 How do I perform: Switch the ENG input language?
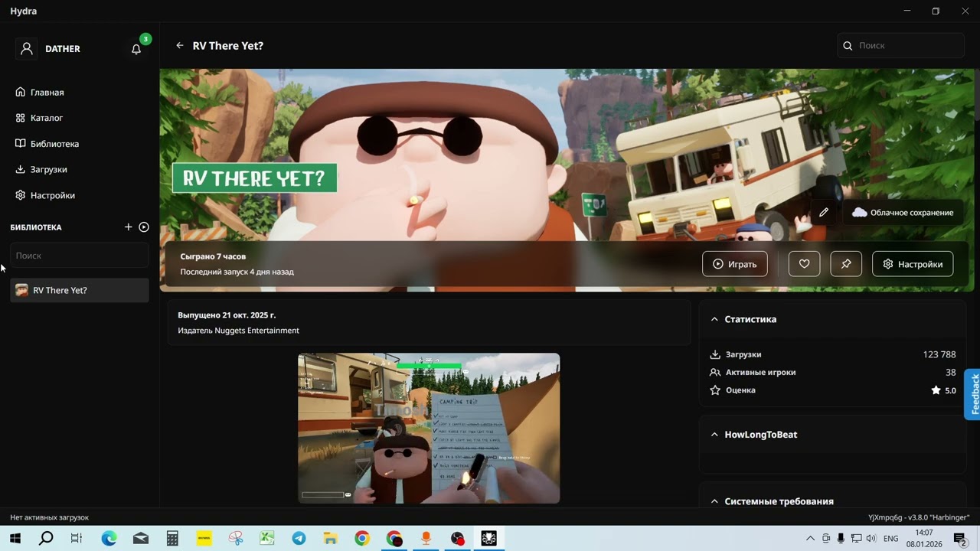(x=891, y=539)
